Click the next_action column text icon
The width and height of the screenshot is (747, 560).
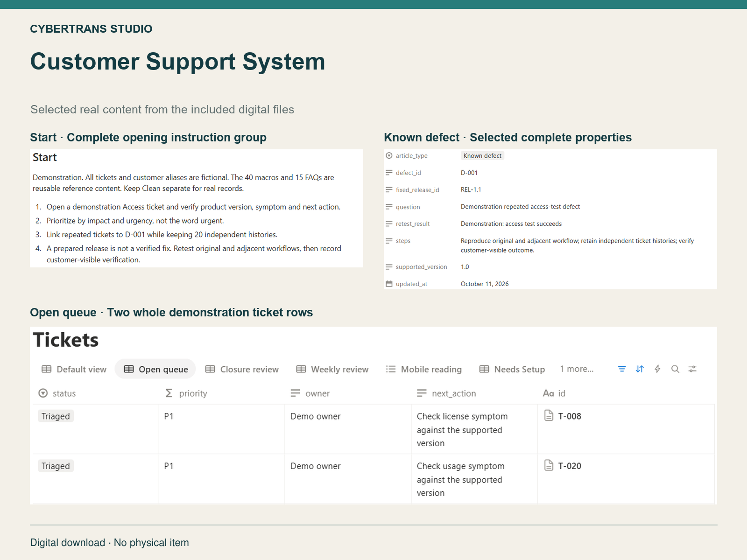(x=422, y=393)
